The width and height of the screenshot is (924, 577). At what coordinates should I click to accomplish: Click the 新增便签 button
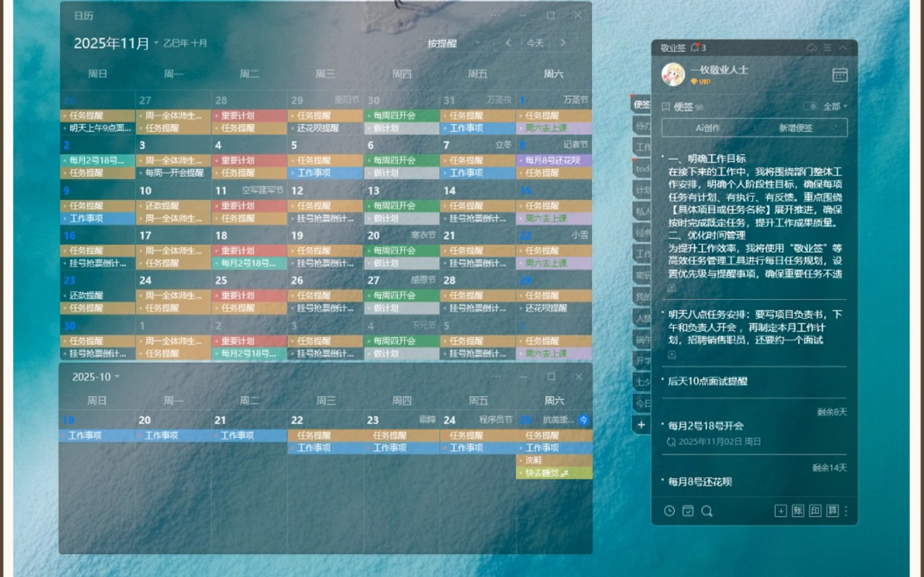tap(797, 128)
